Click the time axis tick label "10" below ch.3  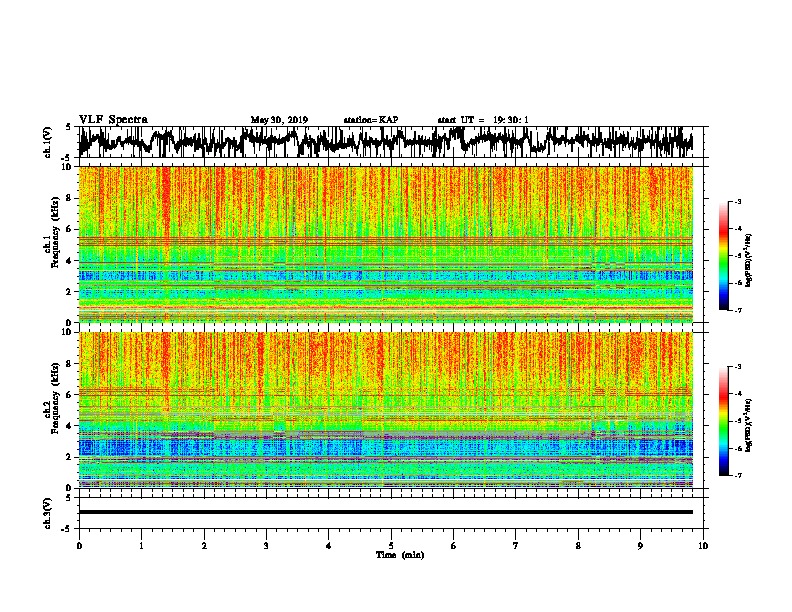click(703, 546)
